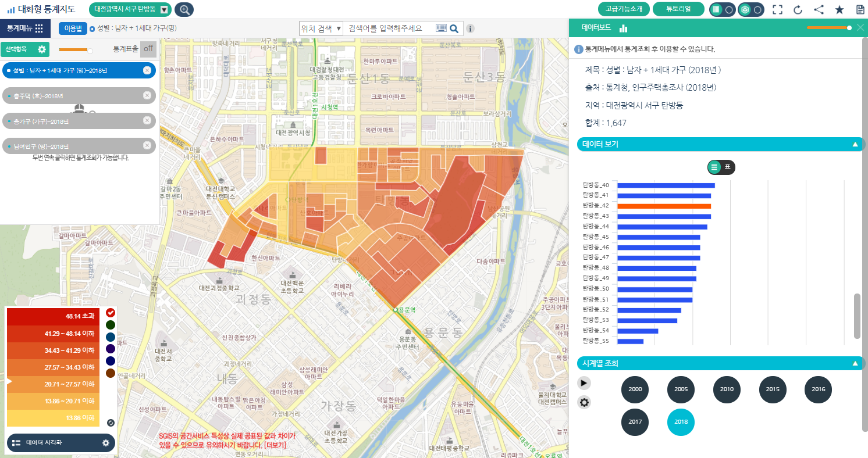The width and height of the screenshot is (868, 458).
Task: Click the 튜토리얼 button
Action: (x=678, y=9)
